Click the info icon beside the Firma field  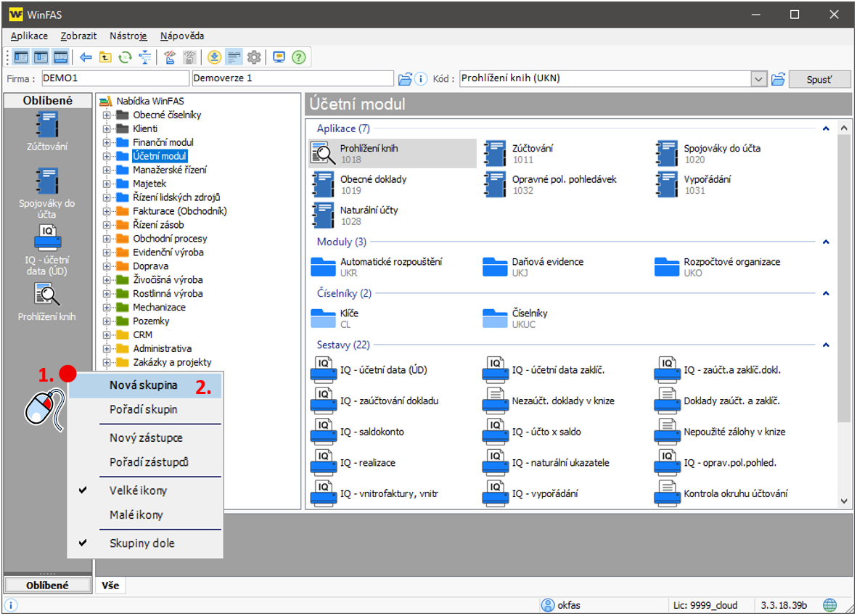[x=421, y=78]
